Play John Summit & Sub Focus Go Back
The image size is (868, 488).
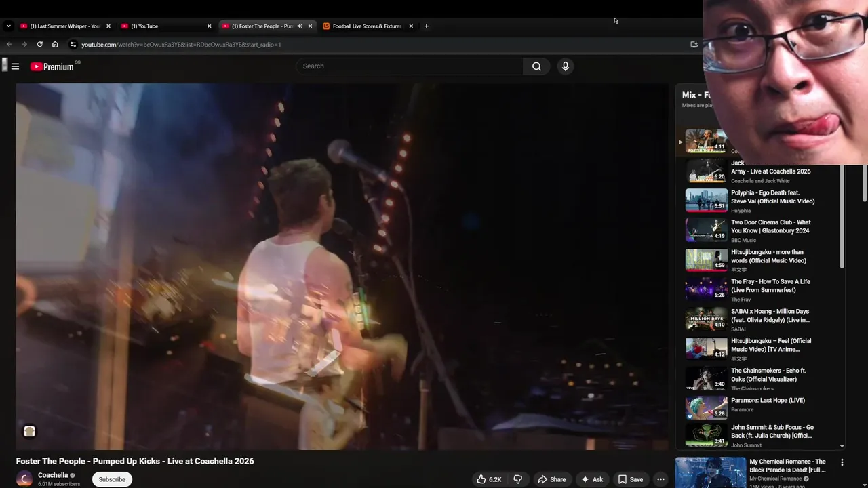click(x=762, y=435)
